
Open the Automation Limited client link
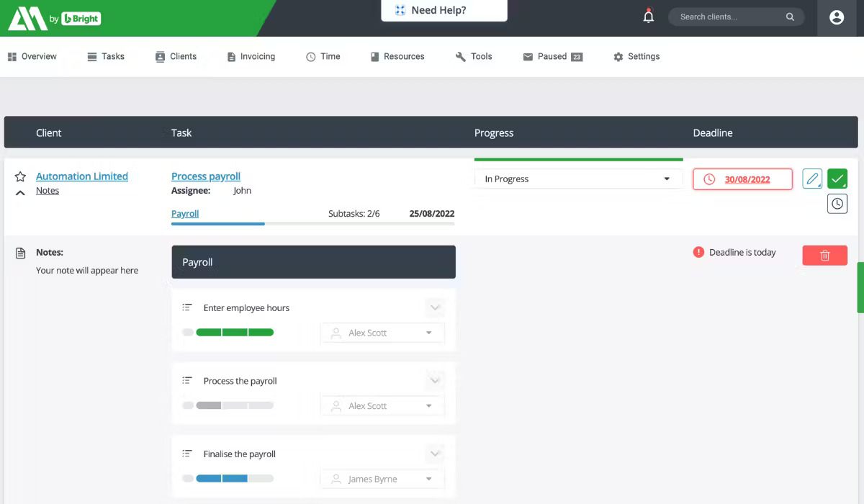(x=81, y=176)
